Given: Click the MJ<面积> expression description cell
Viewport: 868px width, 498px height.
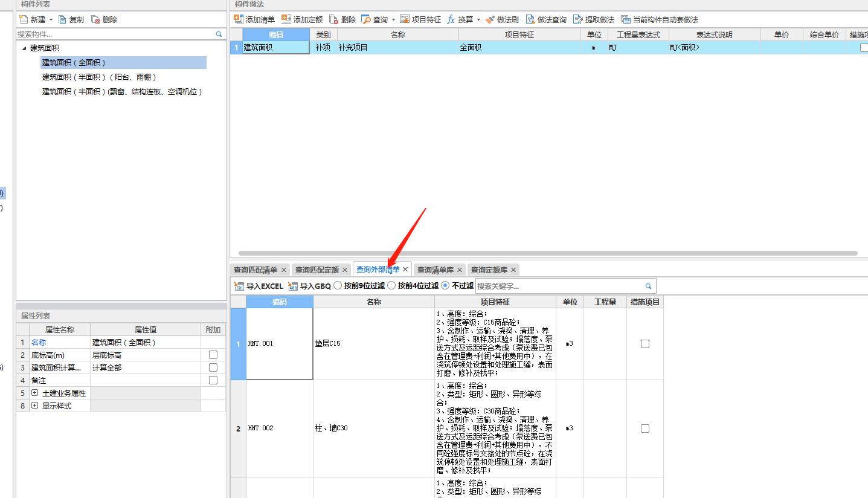Looking at the screenshot, I should tap(714, 47).
